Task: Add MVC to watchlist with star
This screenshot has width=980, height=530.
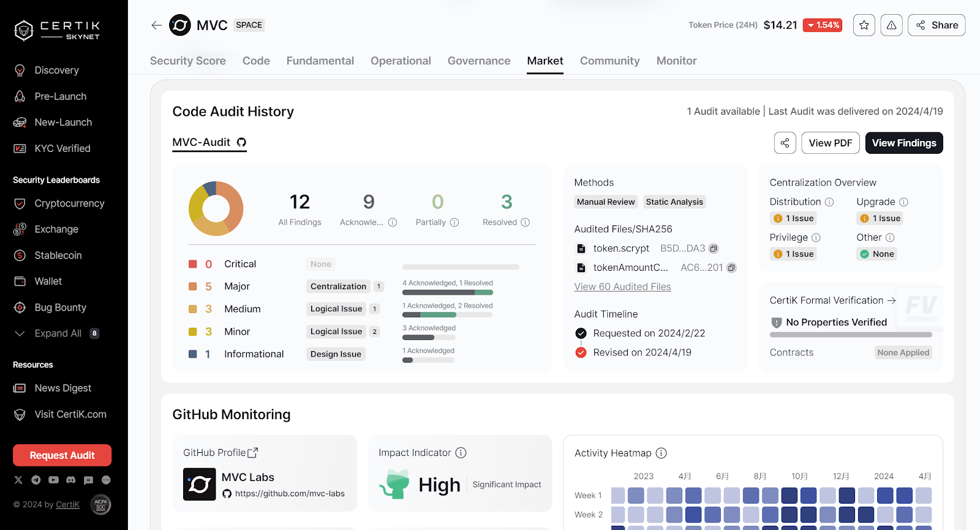Action: [x=864, y=25]
